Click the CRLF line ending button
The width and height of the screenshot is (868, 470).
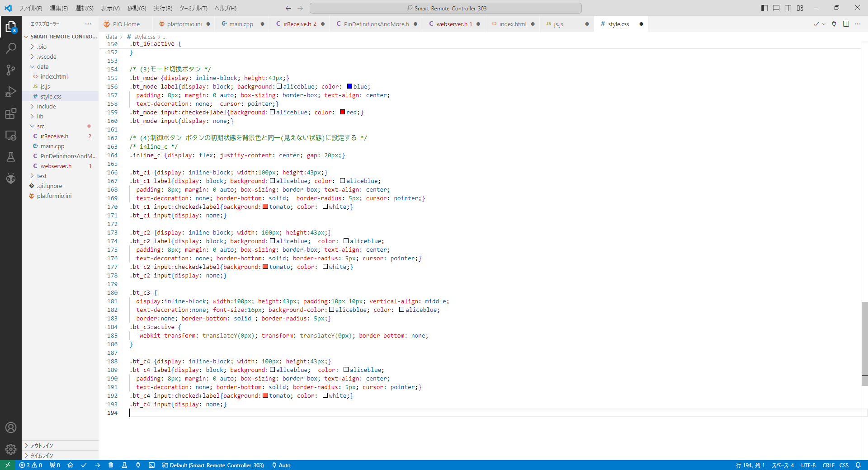point(828,465)
